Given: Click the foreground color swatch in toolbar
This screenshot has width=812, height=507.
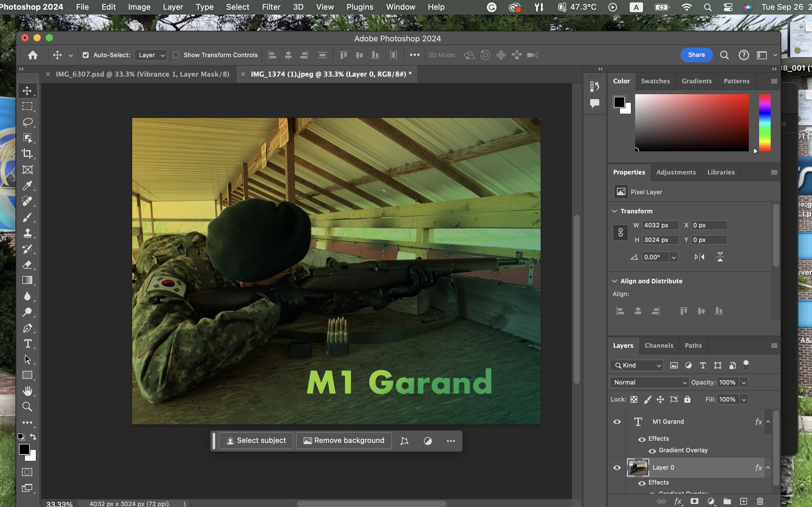Looking at the screenshot, I should tap(24, 449).
